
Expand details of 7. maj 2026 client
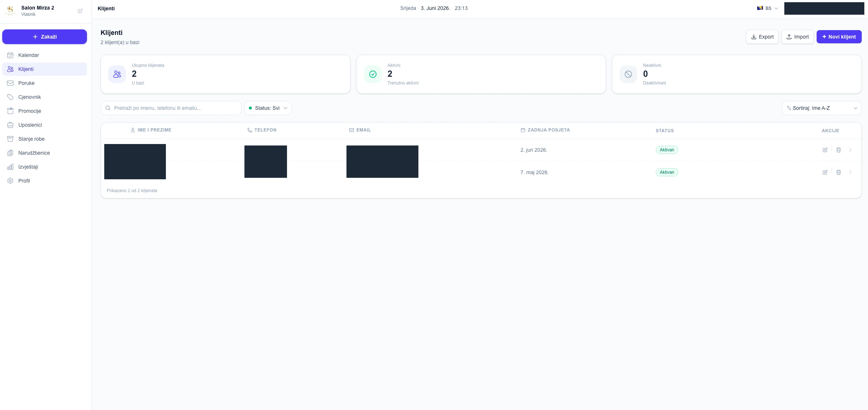click(850, 172)
